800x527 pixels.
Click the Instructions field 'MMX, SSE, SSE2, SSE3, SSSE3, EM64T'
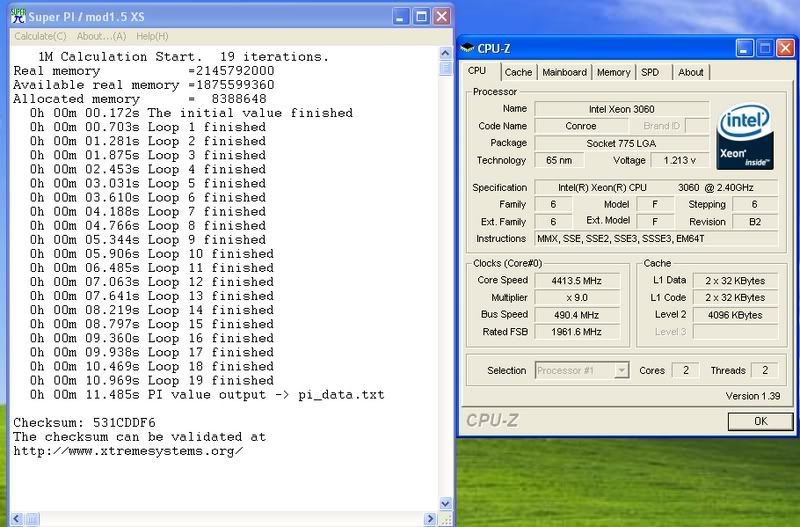coord(656,238)
